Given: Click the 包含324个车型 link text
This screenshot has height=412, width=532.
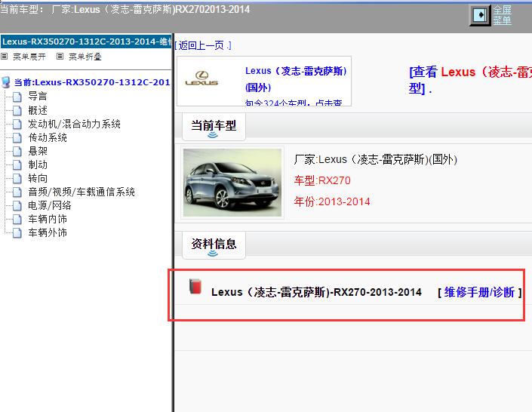Looking at the screenshot, I should click(x=294, y=103).
